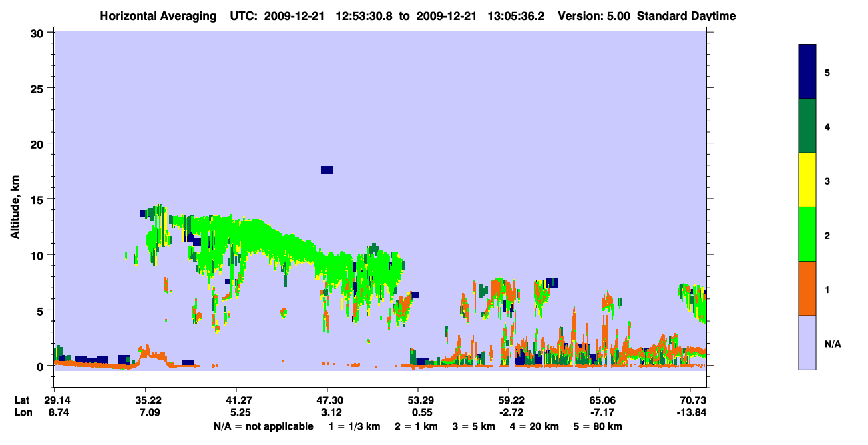Click the 'Lat' row label
The width and height of the screenshot is (868, 445).
coord(21,400)
